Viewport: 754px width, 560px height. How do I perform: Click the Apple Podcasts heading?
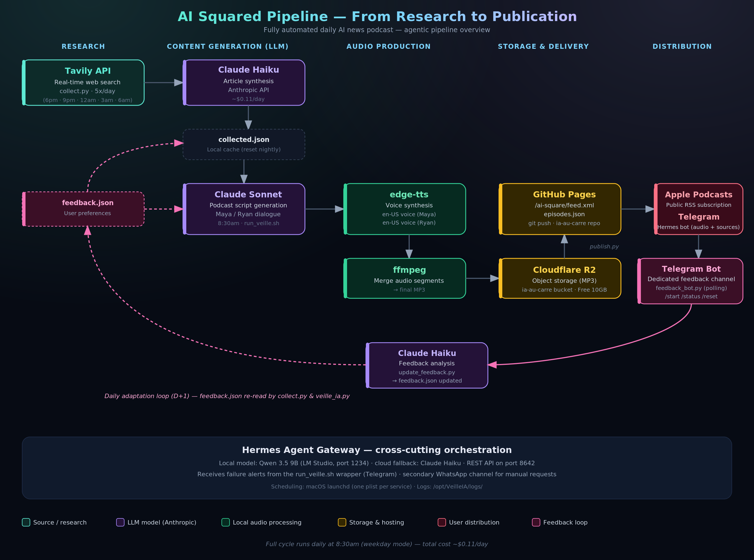pos(699,195)
